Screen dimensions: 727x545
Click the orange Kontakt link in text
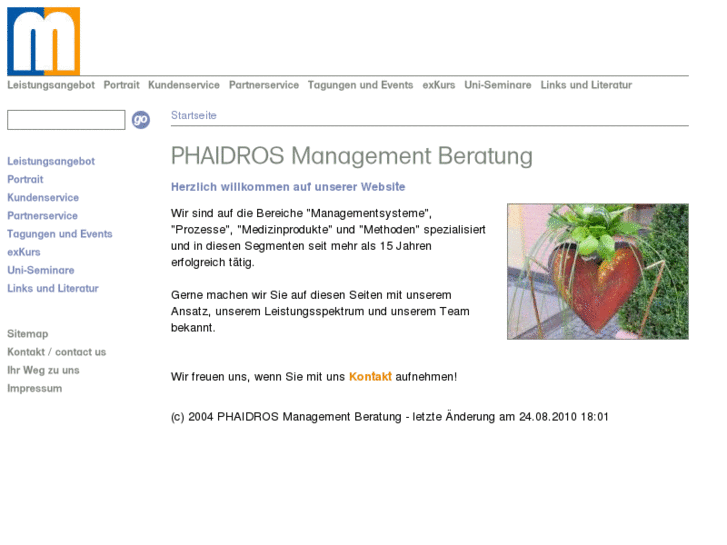click(x=370, y=376)
